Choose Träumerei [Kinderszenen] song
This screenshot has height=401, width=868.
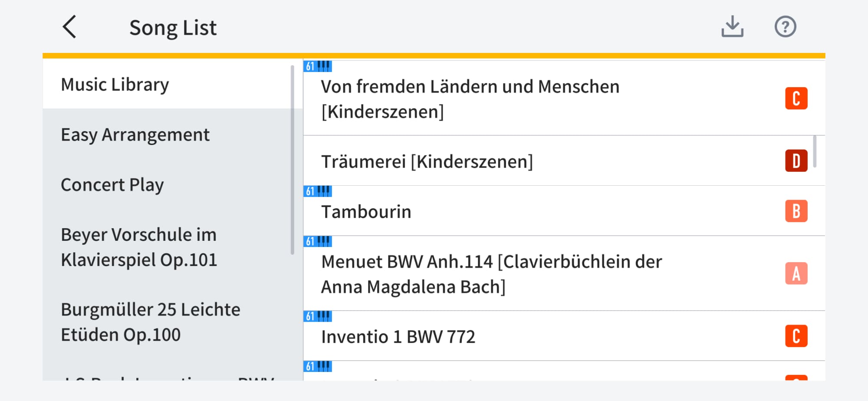point(427,161)
